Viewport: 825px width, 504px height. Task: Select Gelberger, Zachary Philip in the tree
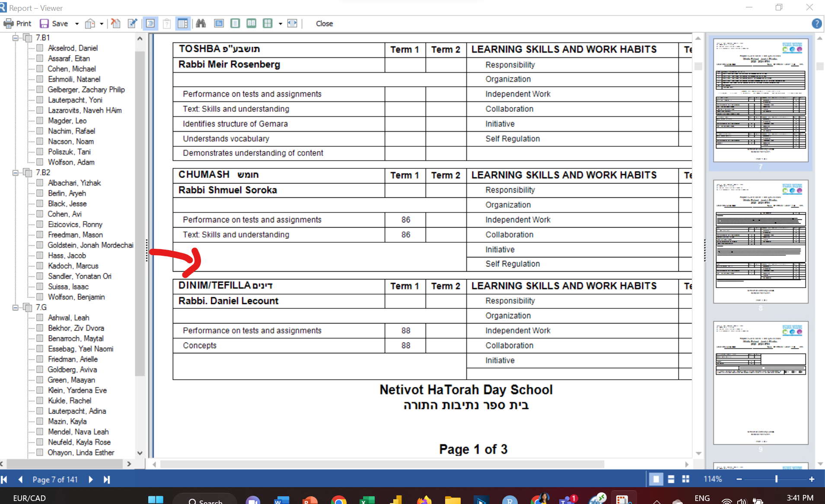(x=86, y=89)
